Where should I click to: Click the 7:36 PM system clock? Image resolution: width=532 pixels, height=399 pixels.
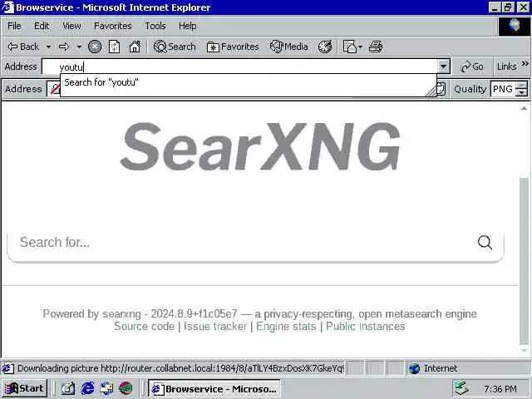pyautogui.click(x=500, y=389)
